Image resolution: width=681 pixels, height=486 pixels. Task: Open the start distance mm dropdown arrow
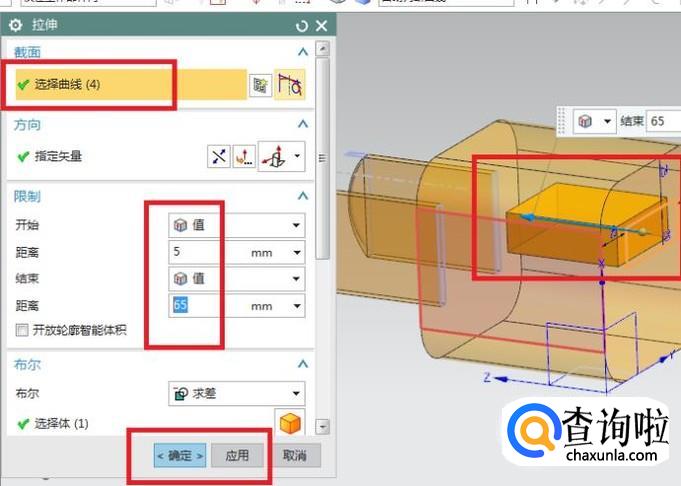(297, 252)
